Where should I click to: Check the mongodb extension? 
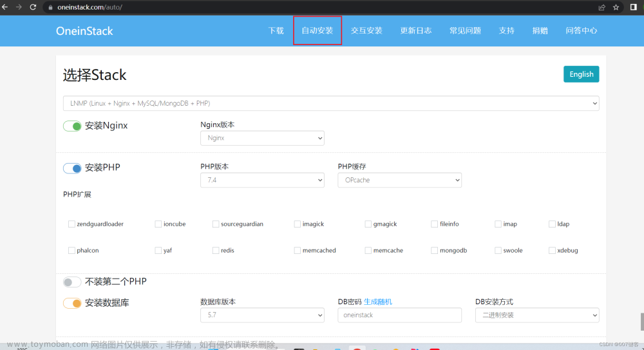pyautogui.click(x=434, y=250)
